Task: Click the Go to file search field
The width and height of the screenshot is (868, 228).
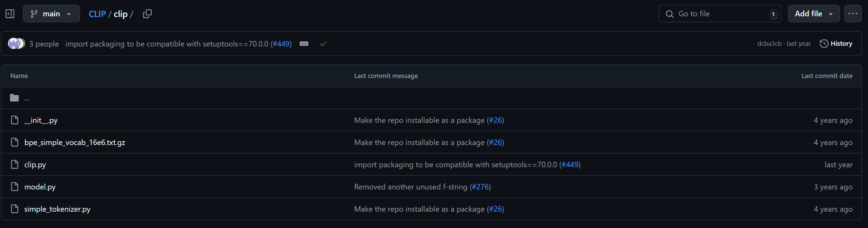Action: point(720,14)
